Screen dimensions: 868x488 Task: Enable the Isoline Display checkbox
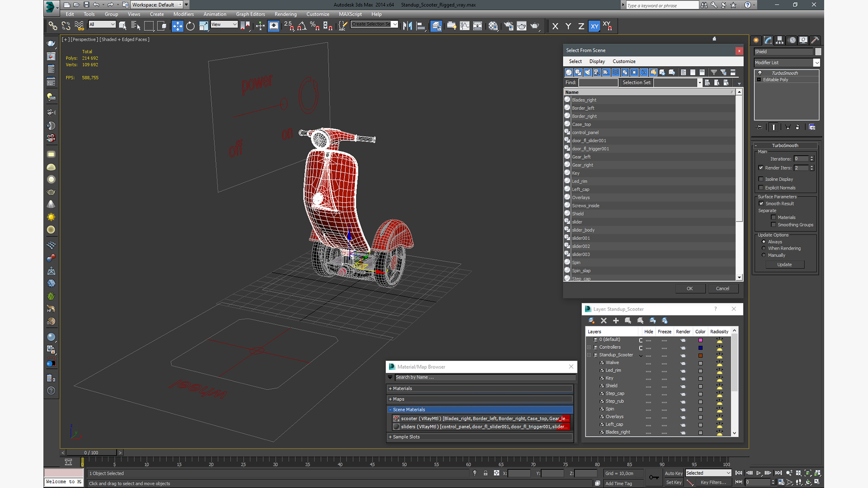coord(761,179)
